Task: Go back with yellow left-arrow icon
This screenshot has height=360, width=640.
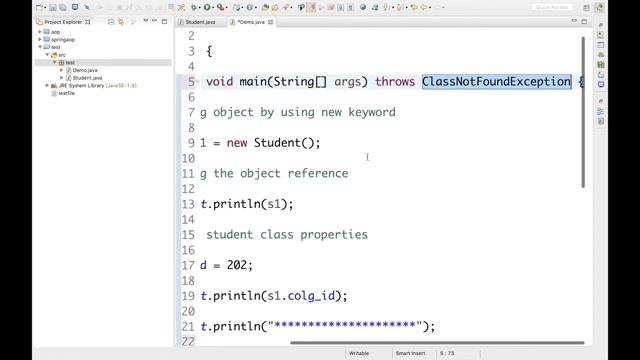Action: pos(424,7)
